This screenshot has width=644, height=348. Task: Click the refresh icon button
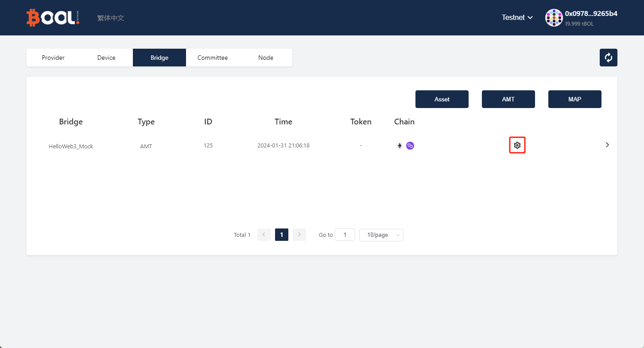click(x=608, y=58)
